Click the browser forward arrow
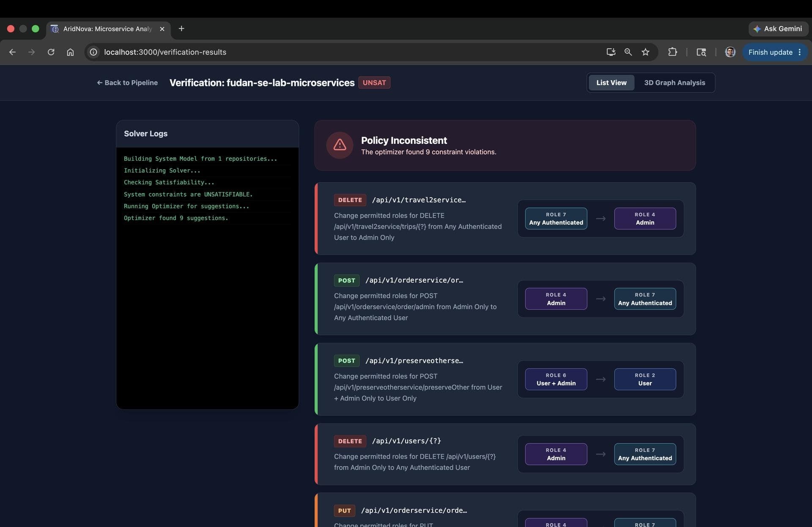The width and height of the screenshot is (812, 527). (x=31, y=52)
